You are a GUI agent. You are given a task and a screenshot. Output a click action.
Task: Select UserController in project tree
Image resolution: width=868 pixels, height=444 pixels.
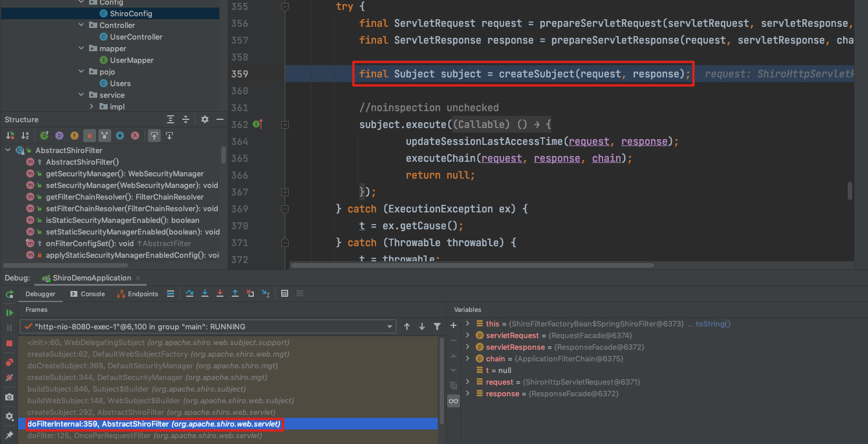pyautogui.click(x=136, y=37)
